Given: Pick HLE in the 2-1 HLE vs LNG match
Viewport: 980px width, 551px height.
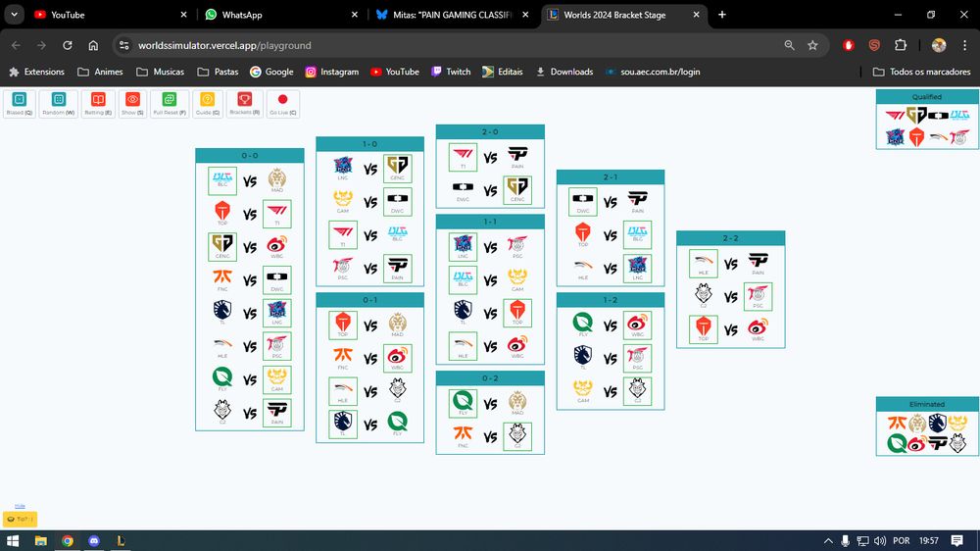Looking at the screenshot, I should coord(583,269).
